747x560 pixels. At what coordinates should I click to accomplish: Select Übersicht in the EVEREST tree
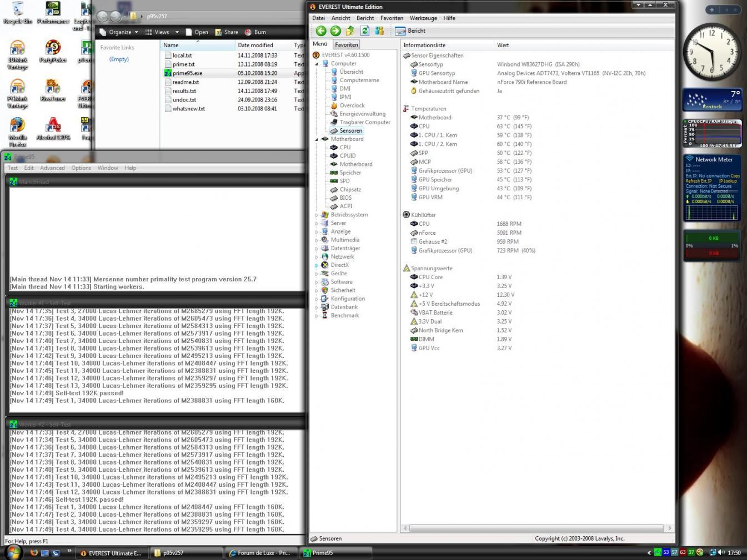point(351,72)
